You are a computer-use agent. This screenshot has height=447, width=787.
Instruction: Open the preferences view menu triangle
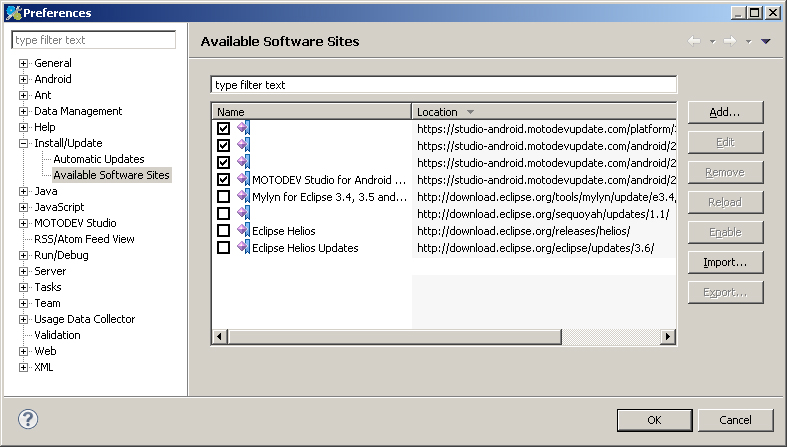point(765,41)
